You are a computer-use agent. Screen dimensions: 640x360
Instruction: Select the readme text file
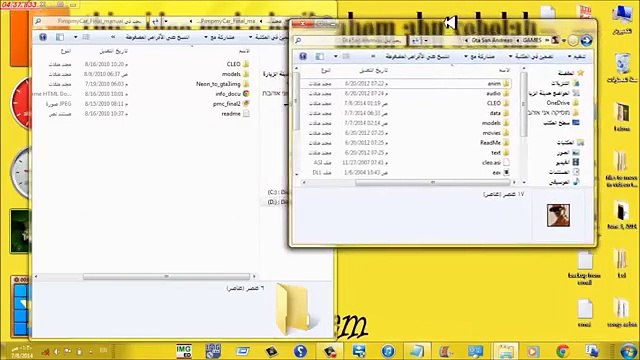236,113
